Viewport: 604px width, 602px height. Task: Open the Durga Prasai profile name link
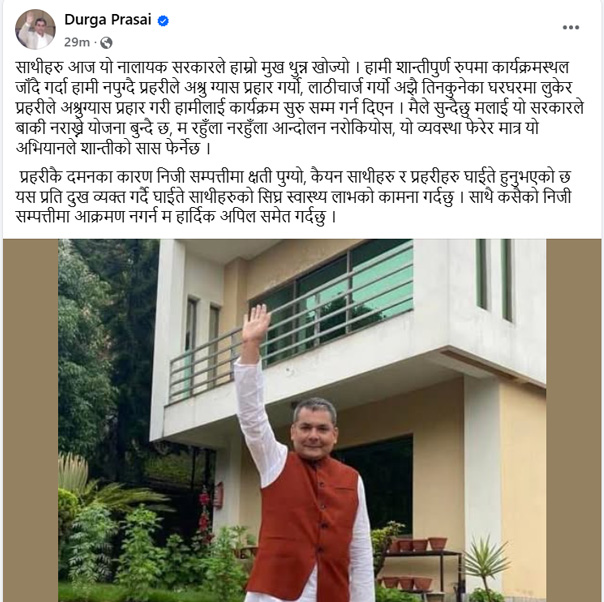coord(108,20)
